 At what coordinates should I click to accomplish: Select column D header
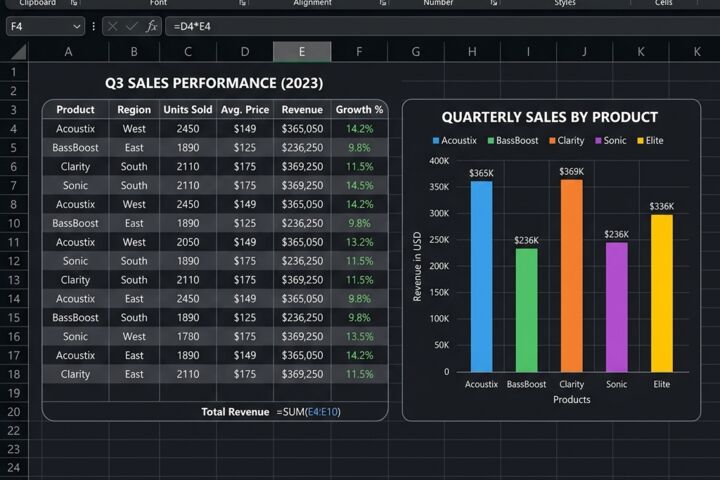[x=245, y=52]
